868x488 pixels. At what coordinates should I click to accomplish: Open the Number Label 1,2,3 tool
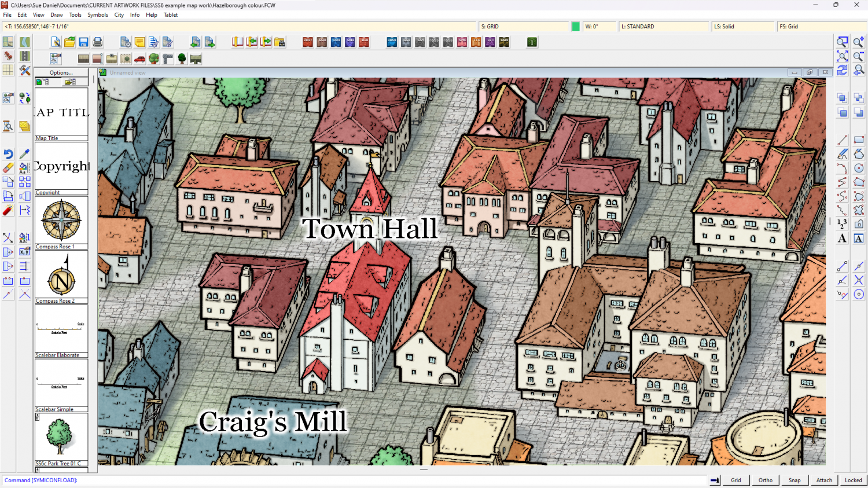[842, 224]
